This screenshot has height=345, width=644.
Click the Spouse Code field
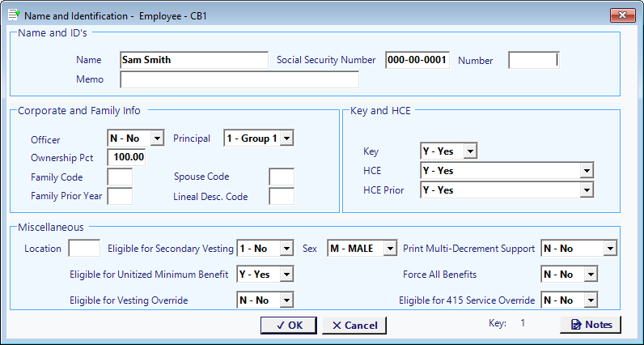coord(282,177)
